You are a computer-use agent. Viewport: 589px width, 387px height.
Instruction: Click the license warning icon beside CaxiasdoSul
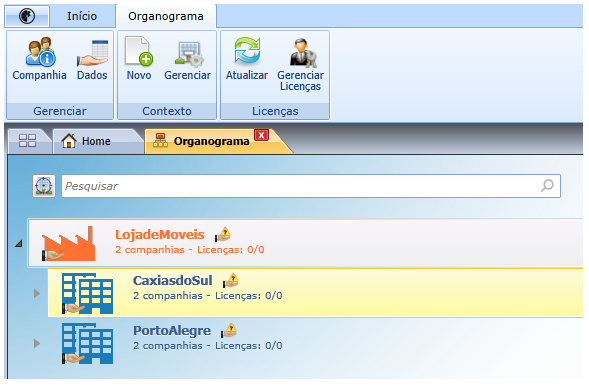point(231,280)
